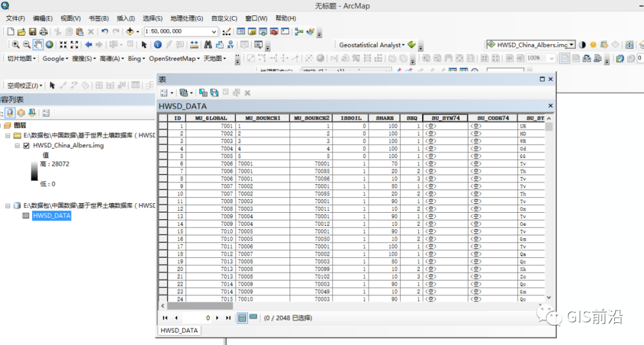Select the Zoom In tool
This screenshot has height=345, width=644.
pyautogui.click(x=16, y=45)
